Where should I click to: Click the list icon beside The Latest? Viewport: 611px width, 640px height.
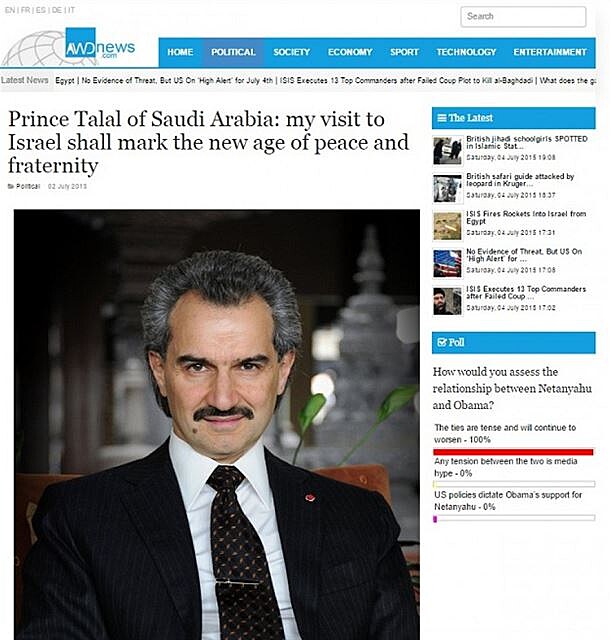click(442, 118)
